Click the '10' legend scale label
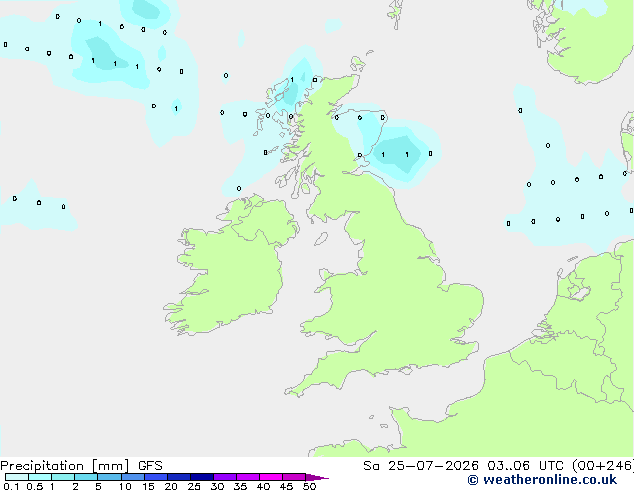The width and height of the screenshot is (634, 490). click(125, 486)
